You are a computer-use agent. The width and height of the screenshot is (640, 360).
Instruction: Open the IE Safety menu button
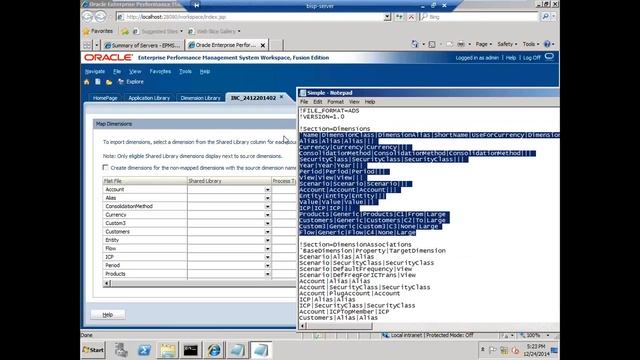click(x=507, y=44)
